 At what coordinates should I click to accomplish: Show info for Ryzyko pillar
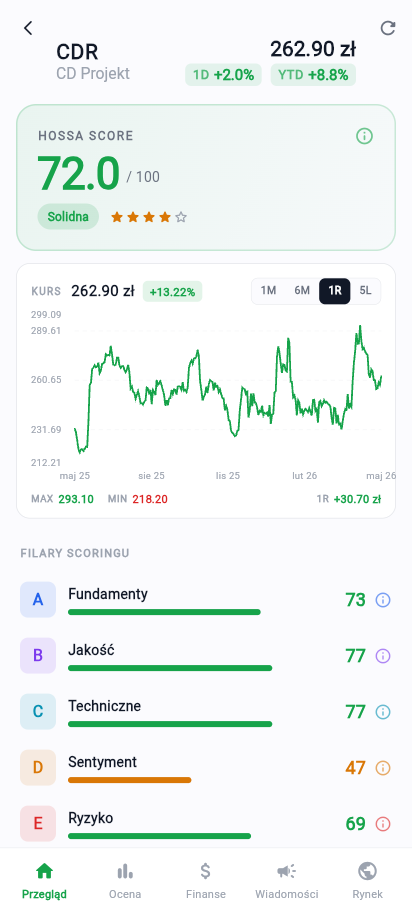383,824
